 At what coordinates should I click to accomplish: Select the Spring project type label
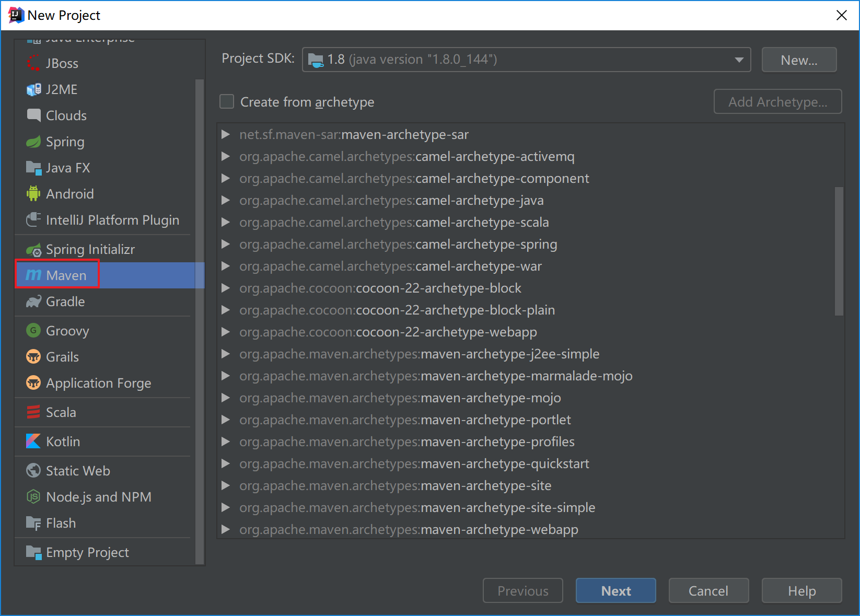click(x=65, y=142)
